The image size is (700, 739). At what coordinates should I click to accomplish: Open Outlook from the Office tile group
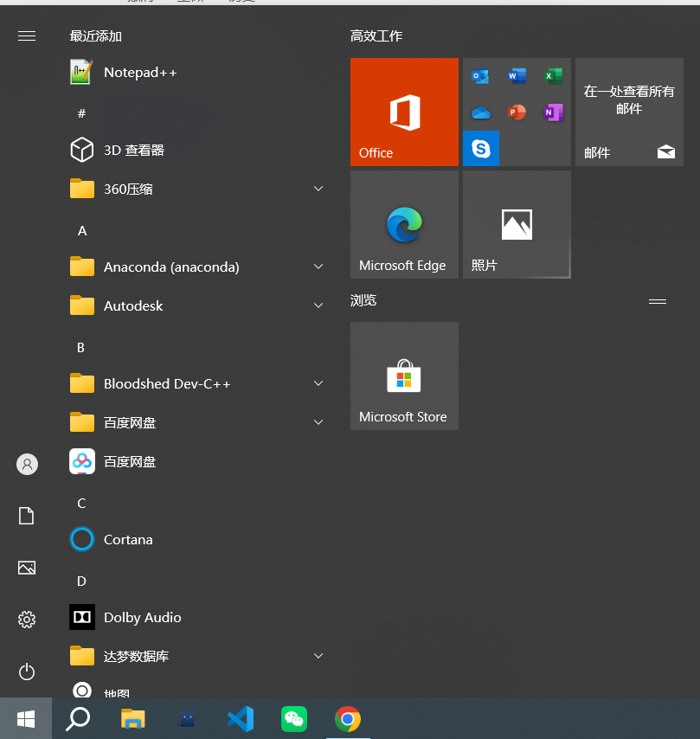[x=480, y=76]
